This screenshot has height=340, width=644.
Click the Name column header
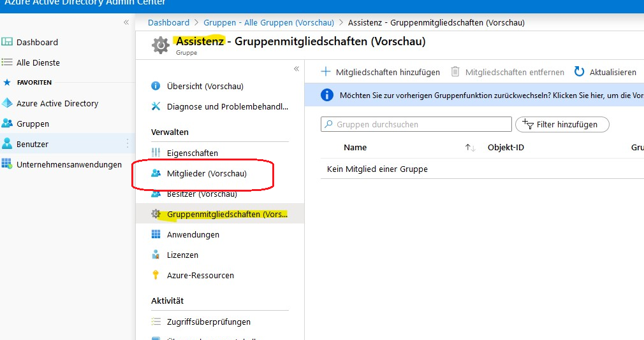point(355,147)
